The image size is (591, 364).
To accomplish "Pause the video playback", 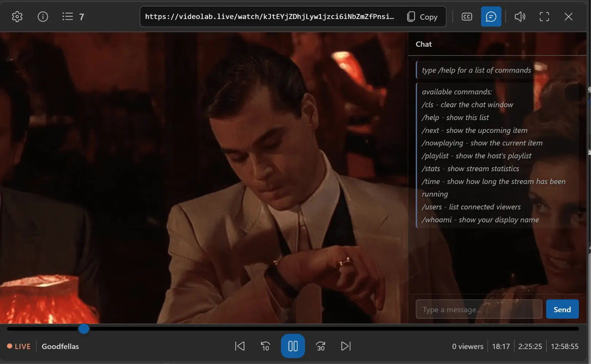I will click(293, 346).
